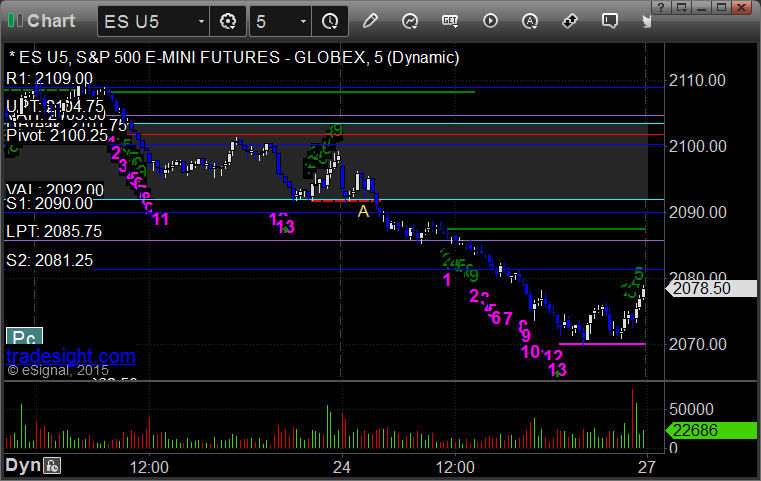Select the pencil drawing tool icon
The image size is (761, 481).
point(370,21)
